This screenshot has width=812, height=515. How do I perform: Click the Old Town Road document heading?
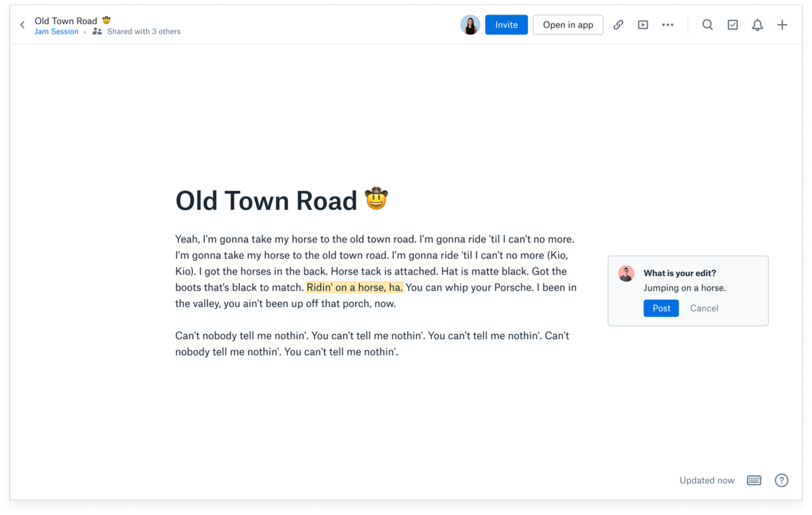point(282,201)
